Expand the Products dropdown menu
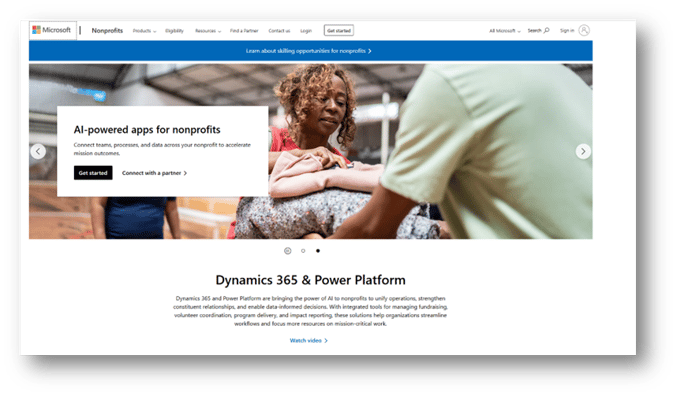 144,31
